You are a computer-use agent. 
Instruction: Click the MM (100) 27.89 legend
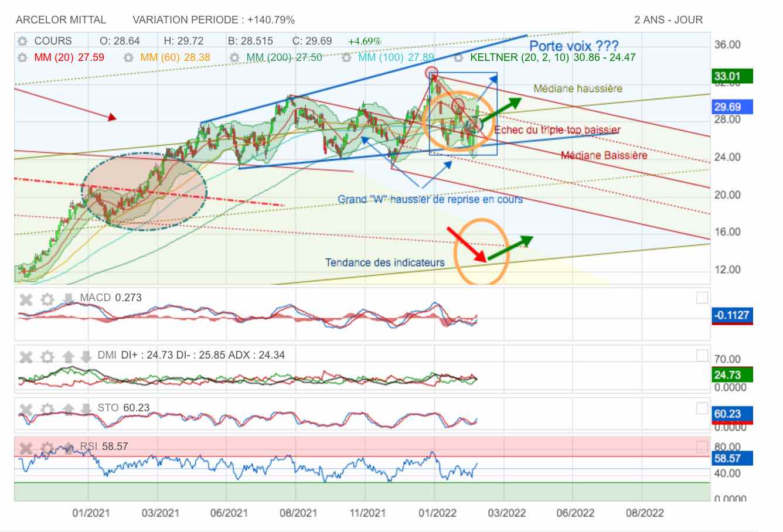coord(396,57)
